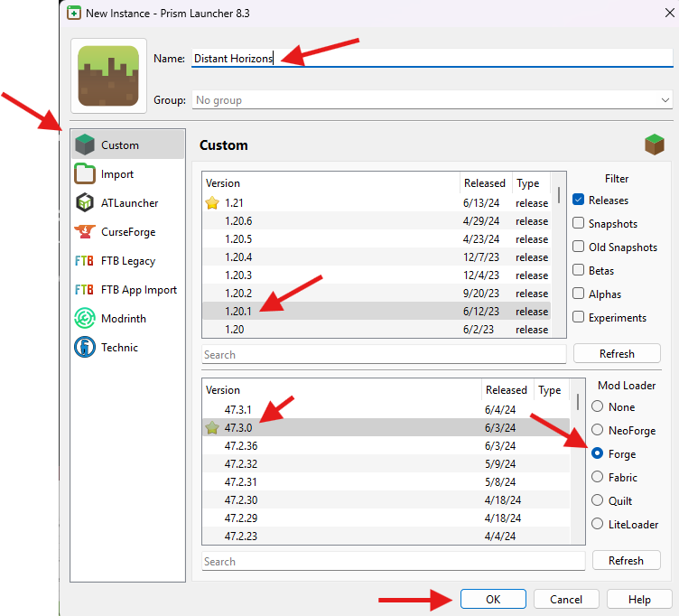Click the Prism Launcher title bar icon
679x616 pixels.
click(x=74, y=13)
